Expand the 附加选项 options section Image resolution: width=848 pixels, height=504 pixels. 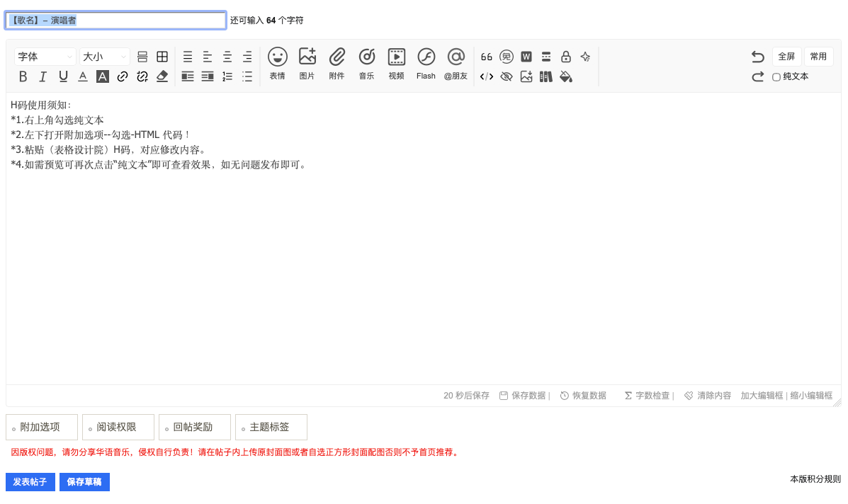42,428
